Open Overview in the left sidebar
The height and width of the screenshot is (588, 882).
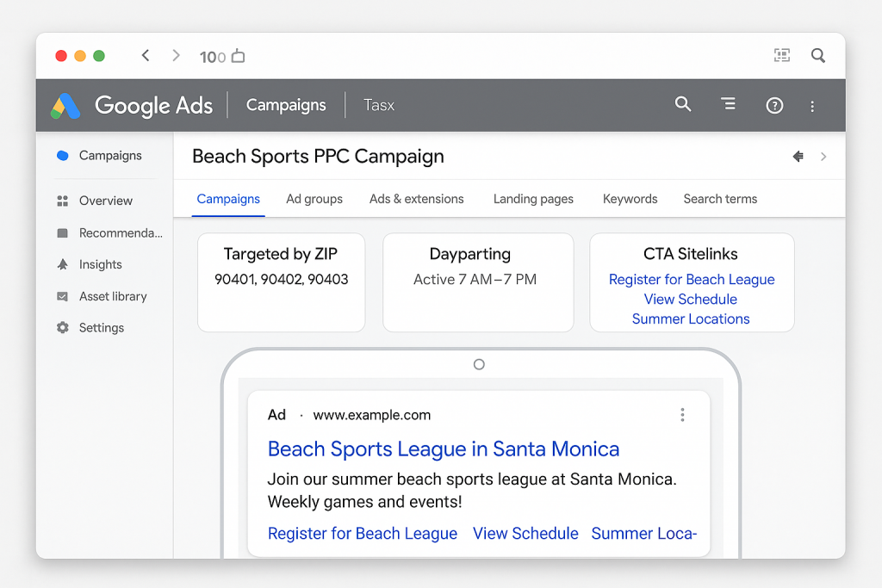(106, 201)
